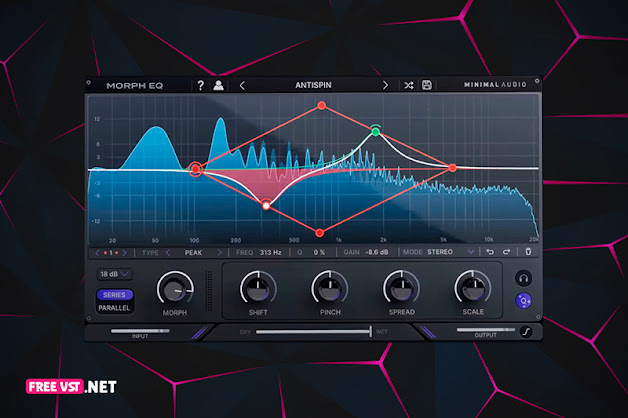Click the Q 0 % value
Screen dimensions: 628x418
(x=319, y=252)
